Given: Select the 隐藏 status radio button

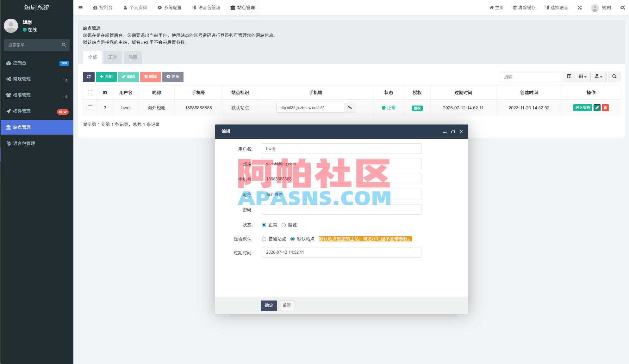Looking at the screenshot, I should pos(284,225).
